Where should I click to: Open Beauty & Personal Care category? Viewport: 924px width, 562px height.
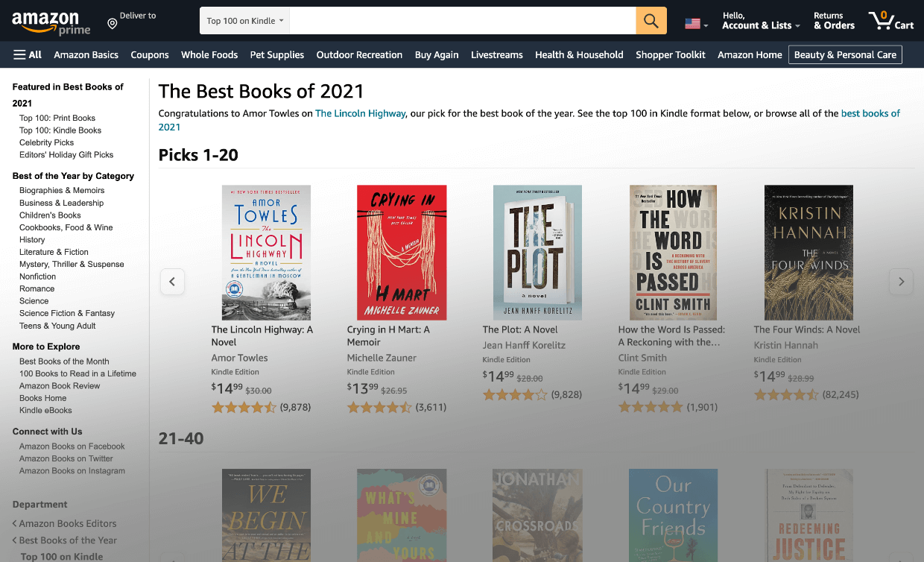point(845,54)
